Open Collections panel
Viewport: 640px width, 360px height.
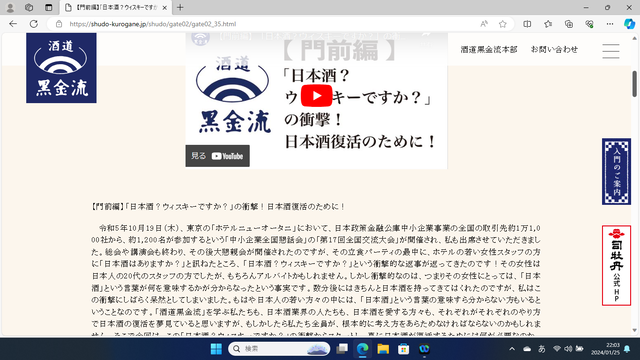(x=569, y=24)
